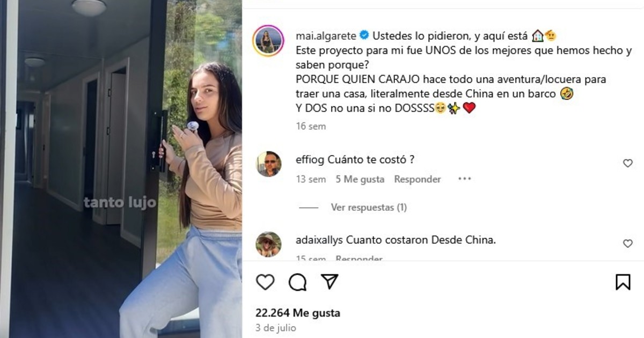Save the post with bookmark icon
Viewport: 644px width, 338px height.
click(x=623, y=282)
